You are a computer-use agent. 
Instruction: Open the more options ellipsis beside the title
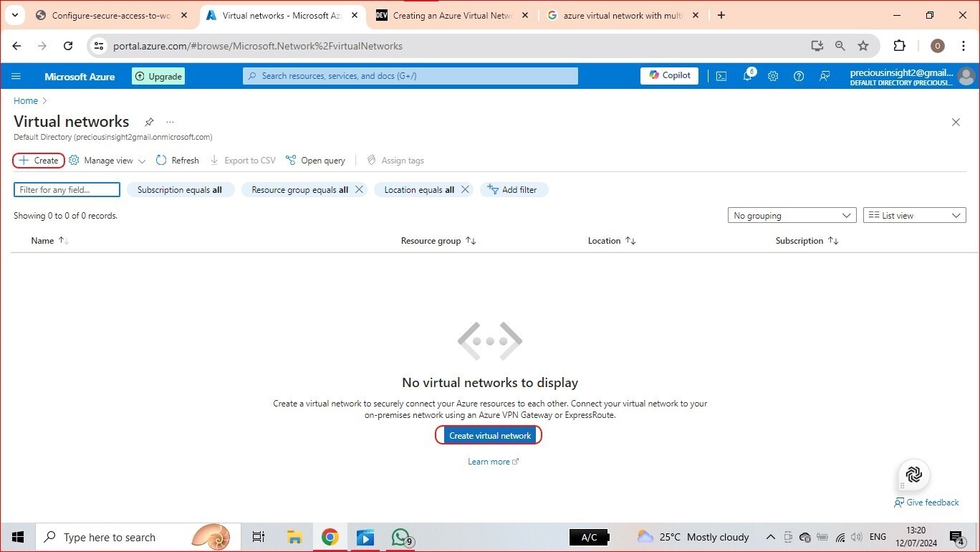click(170, 122)
